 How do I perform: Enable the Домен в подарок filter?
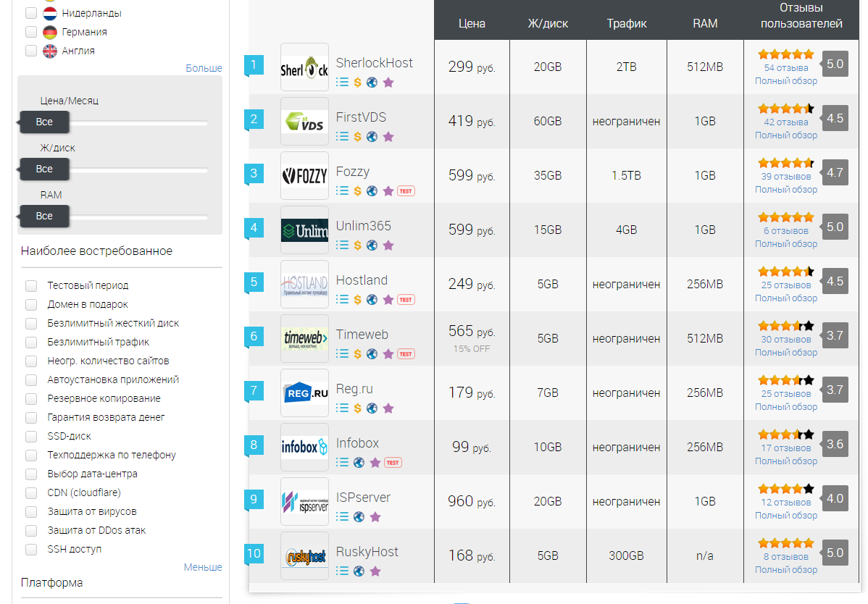(31, 304)
